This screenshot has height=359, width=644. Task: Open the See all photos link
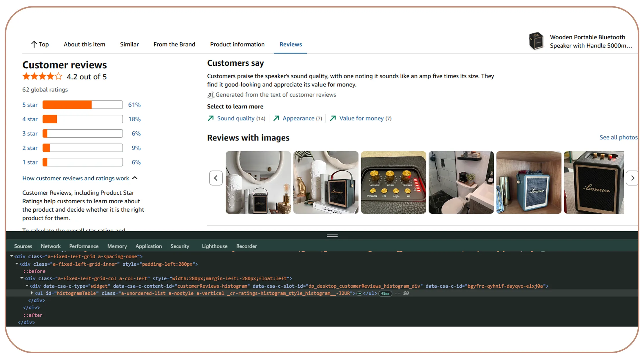[619, 138]
